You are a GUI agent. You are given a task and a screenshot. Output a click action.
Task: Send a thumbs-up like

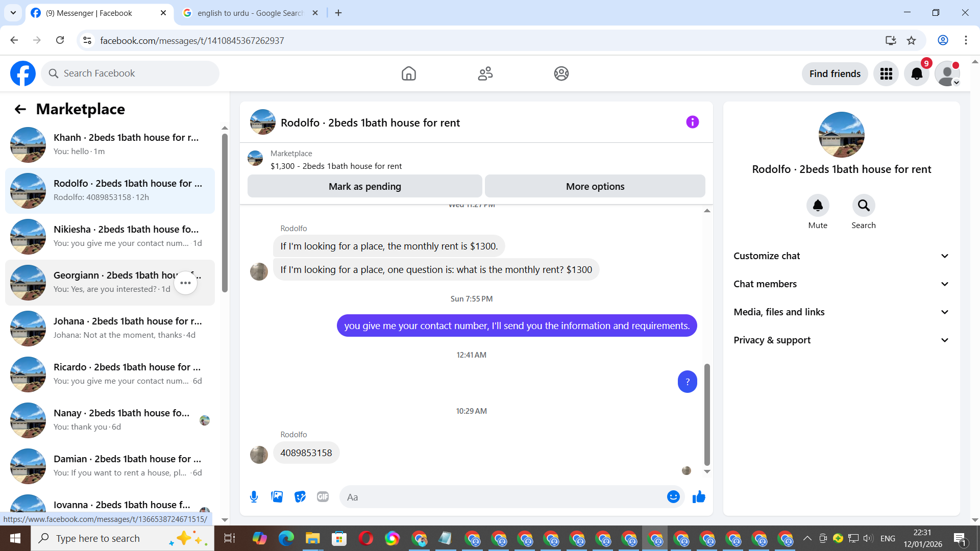[699, 497]
